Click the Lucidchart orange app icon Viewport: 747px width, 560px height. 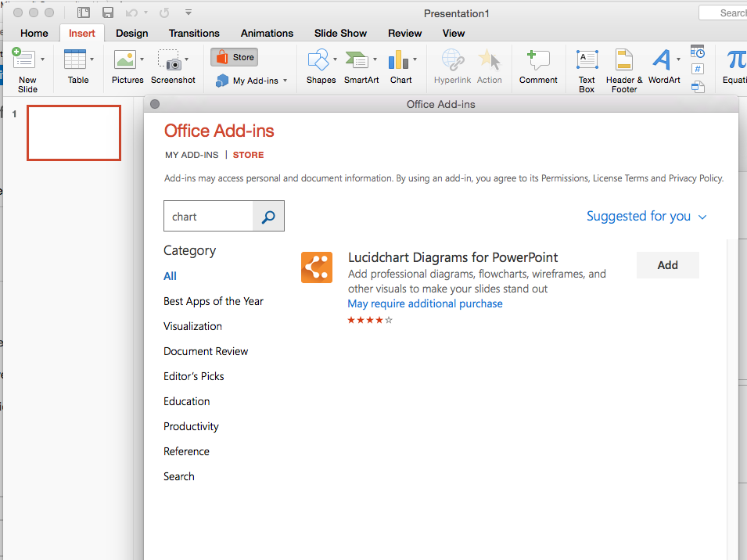tap(317, 267)
